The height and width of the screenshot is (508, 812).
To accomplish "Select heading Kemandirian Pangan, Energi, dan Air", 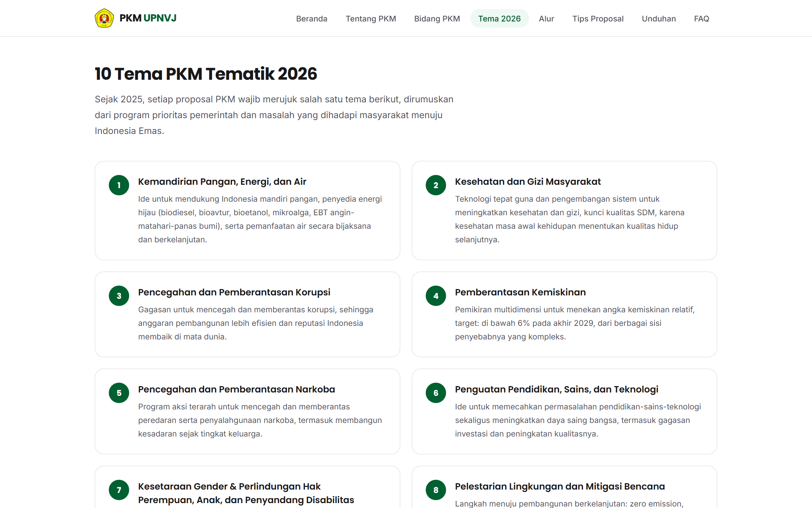I will (x=222, y=182).
